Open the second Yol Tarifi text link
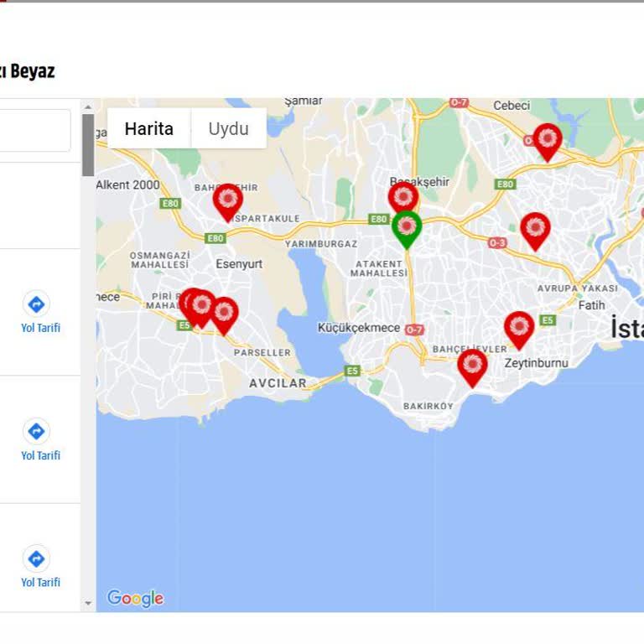 (40, 455)
